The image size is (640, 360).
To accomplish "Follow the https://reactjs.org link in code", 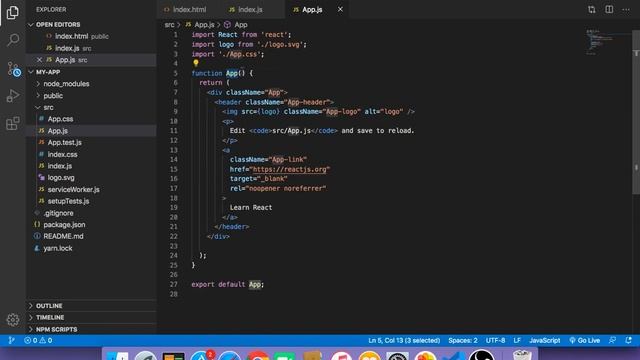I will (x=289, y=169).
